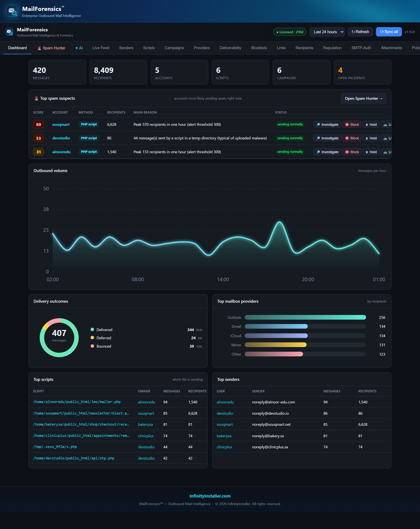
Task: Open the Spam Hunter tab
Action: (51, 48)
